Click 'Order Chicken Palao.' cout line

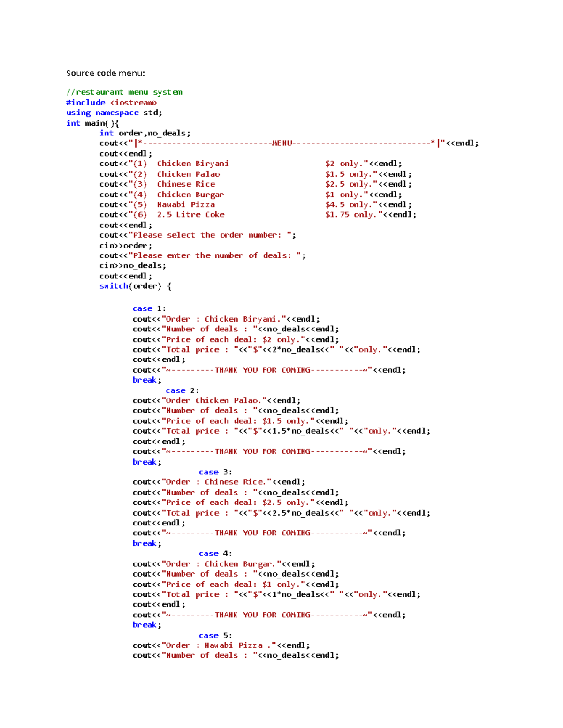(217, 401)
